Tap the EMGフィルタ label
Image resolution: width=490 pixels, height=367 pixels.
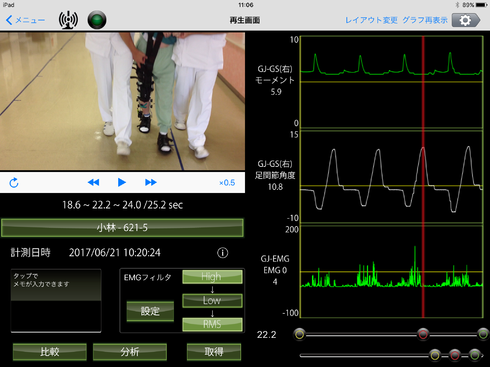[x=147, y=277]
